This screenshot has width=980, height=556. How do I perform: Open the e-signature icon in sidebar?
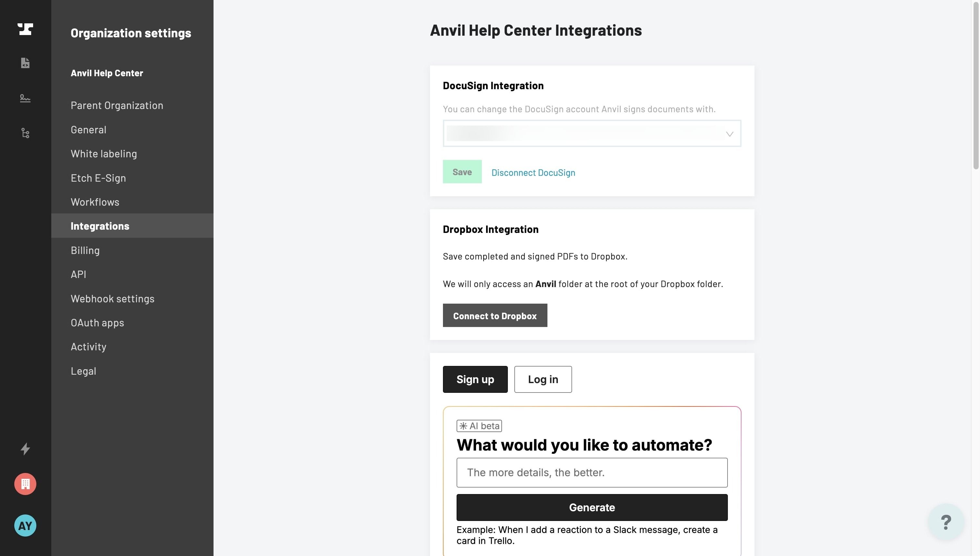click(25, 98)
